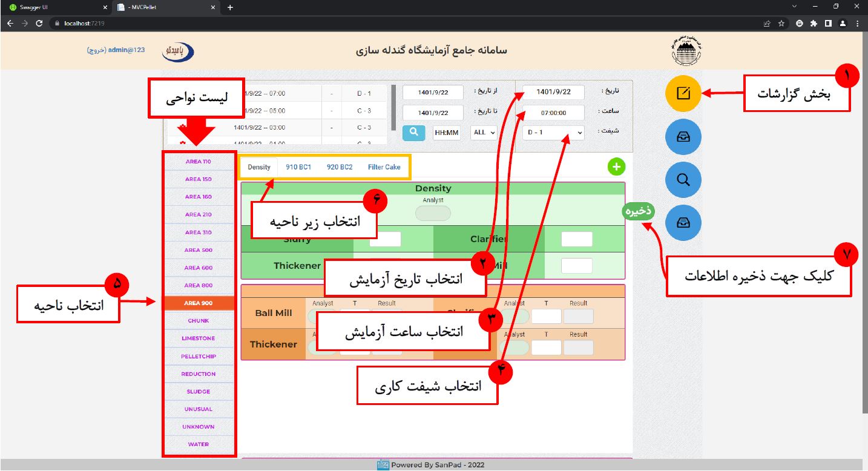This screenshot has height=471, width=868.
Task: Select AREA 800 in the area list
Action: point(198,285)
